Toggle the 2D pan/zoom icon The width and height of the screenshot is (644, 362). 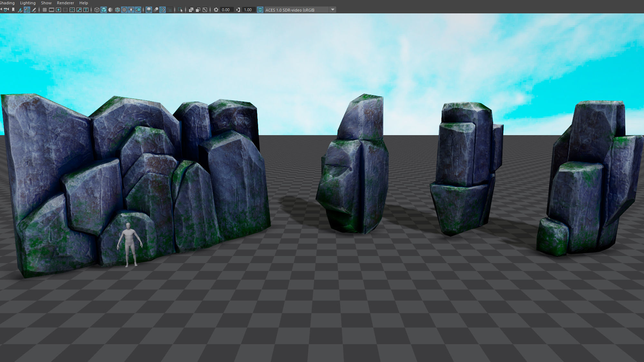point(27,10)
